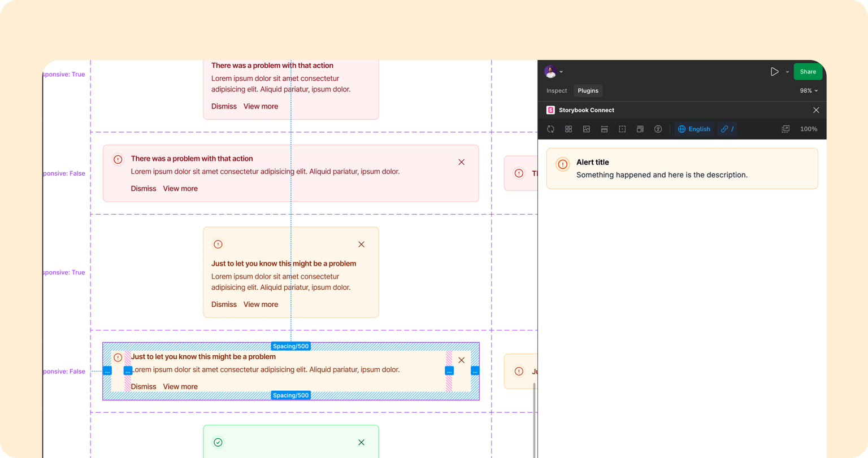Close the selected wide orange alert with X
The width and height of the screenshot is (868, 458).
pos(462,360)
